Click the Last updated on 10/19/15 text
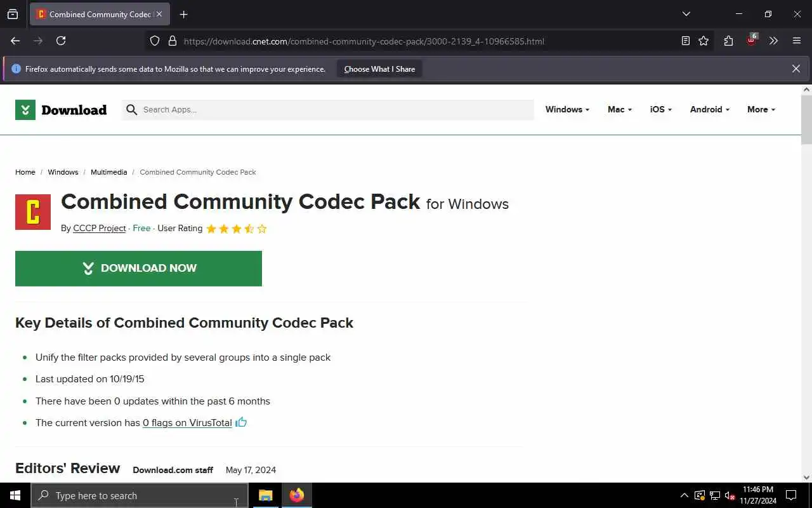The image size is (812, 508). [x=90, y=379]
